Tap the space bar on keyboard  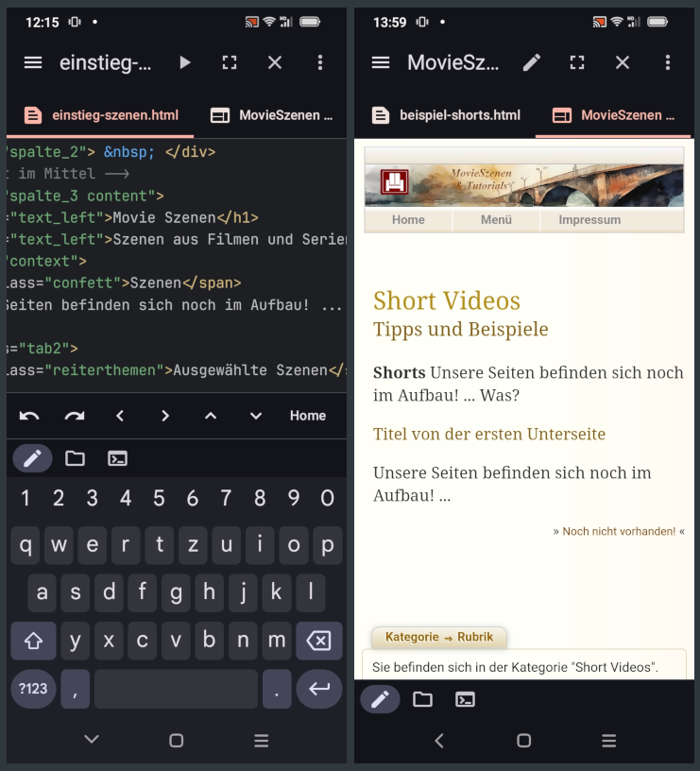tap(176, 689)
